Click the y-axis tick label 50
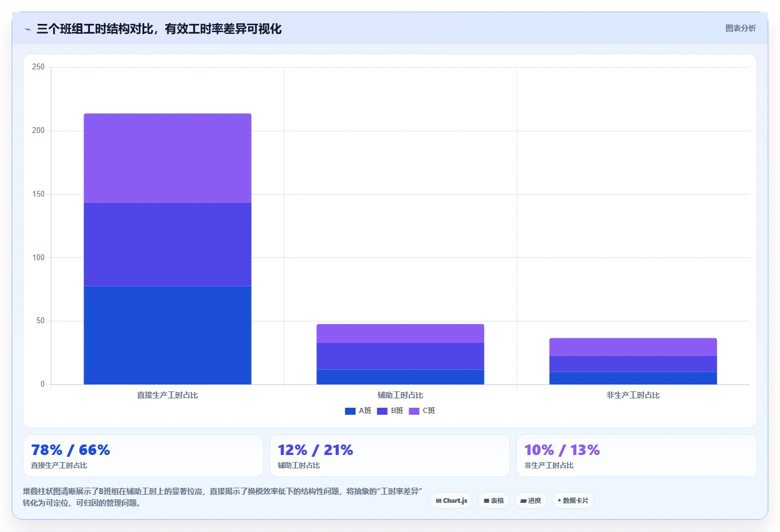Image resolution: width=780 pixels, height=532 pixels. click(40, 321)
